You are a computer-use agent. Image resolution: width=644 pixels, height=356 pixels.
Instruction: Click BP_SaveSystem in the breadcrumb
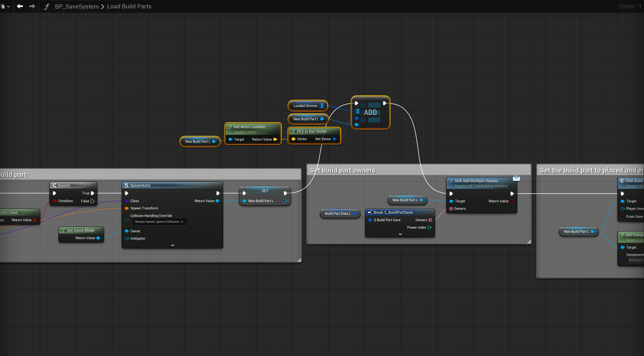(x=77, y=6)
